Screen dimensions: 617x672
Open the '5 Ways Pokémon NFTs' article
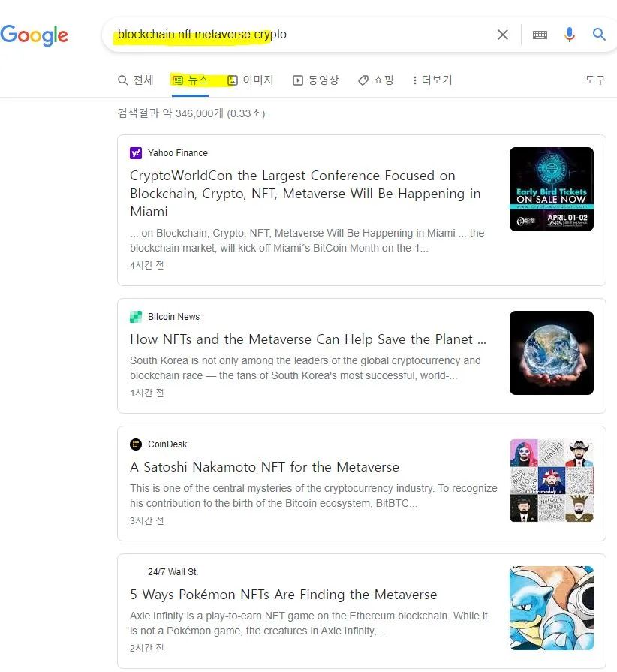point(283,595)
